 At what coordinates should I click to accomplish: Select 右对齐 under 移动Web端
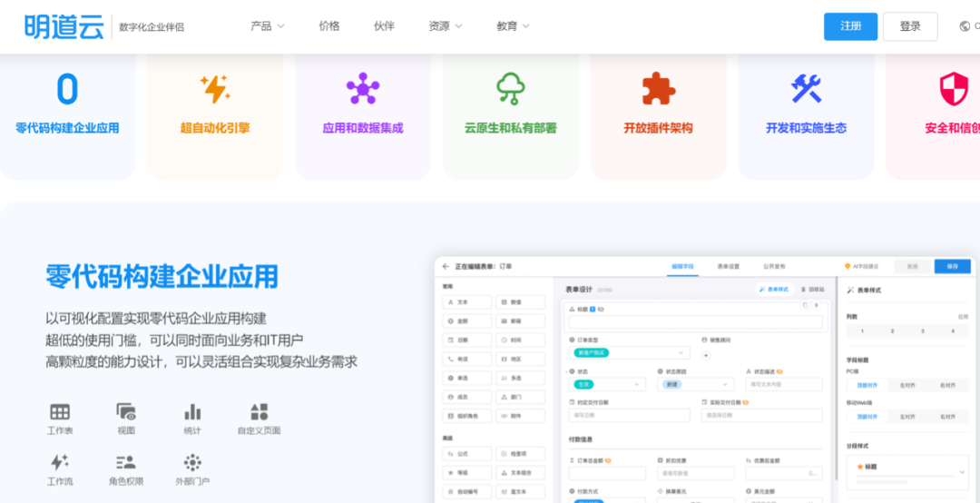click(948, 417)
